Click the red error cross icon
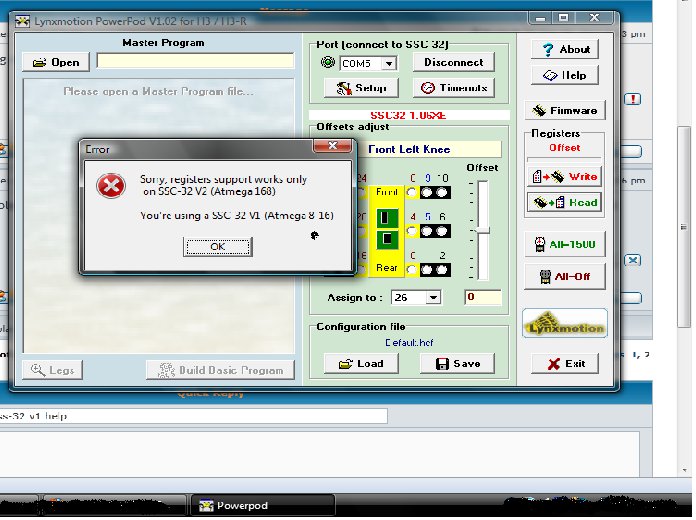Image resolution: width=696 pixels, height=520 pixels. 111,186
